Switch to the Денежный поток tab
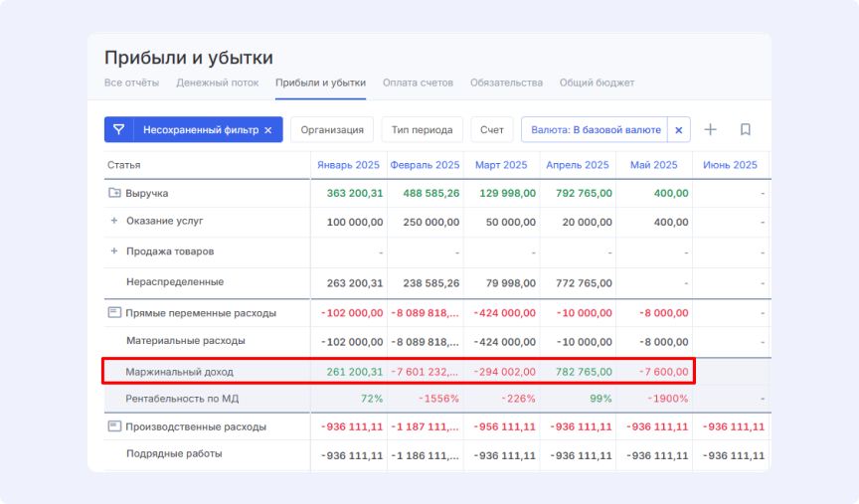Screen dimensions: 859x504 (218, 83)
